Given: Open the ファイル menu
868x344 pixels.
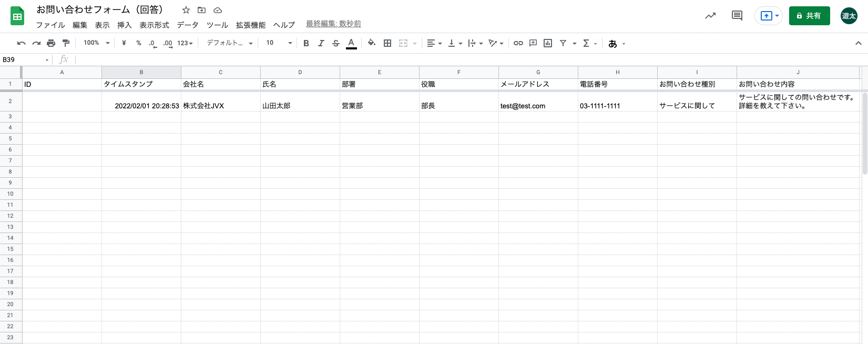Looking at the screenshot, I should pos(50,25).
